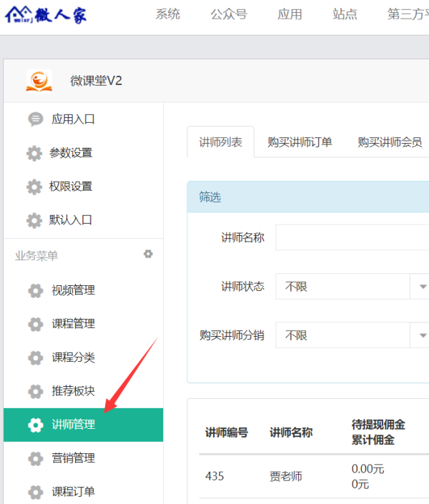Click the 待提现佣金 累计佣金 column header
Viewport: 429px width, 504px height.
[x=378, y=432]
